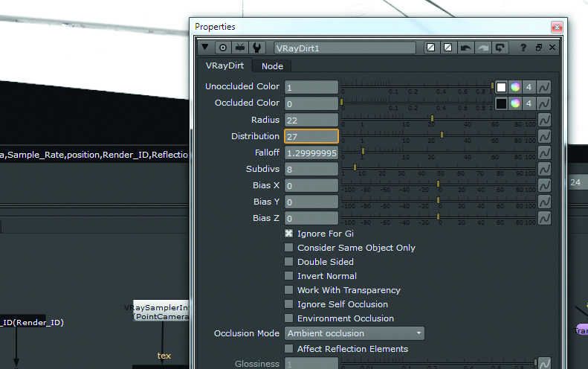
Task: Switch to the Node tab
Action: tap(272, 66)
